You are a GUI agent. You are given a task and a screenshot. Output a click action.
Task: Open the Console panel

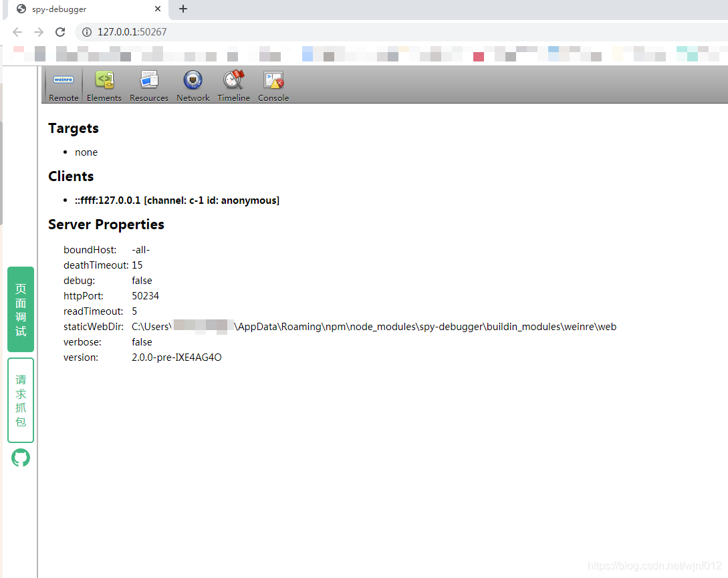click(273, 86)
